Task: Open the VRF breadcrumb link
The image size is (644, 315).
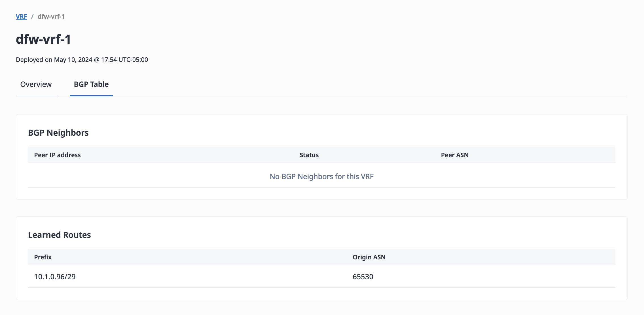Action: (21, 16)
